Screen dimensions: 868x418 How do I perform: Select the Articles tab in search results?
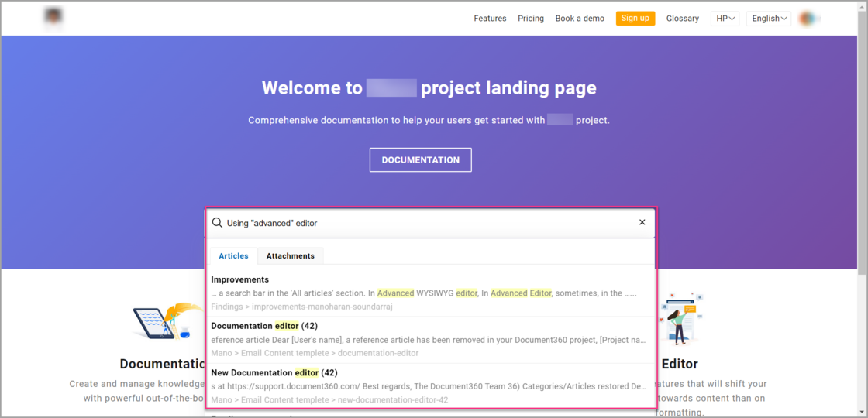pos(233,256)
